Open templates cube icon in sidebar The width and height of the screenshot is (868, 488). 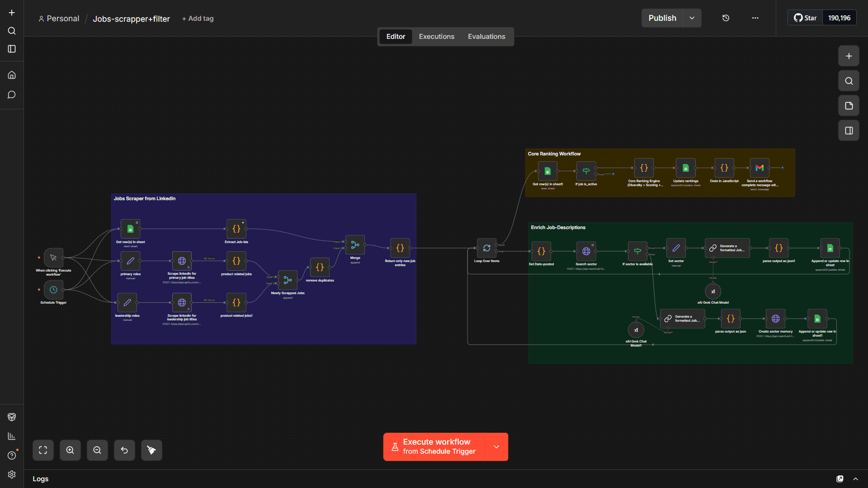12,417
